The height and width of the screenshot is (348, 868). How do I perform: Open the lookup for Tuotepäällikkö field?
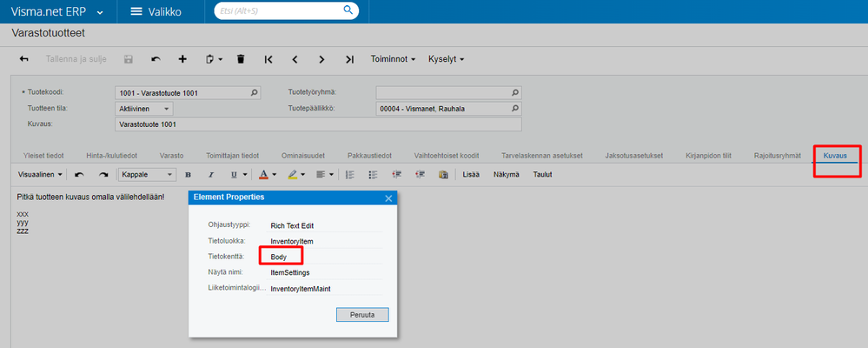(515, 109)
